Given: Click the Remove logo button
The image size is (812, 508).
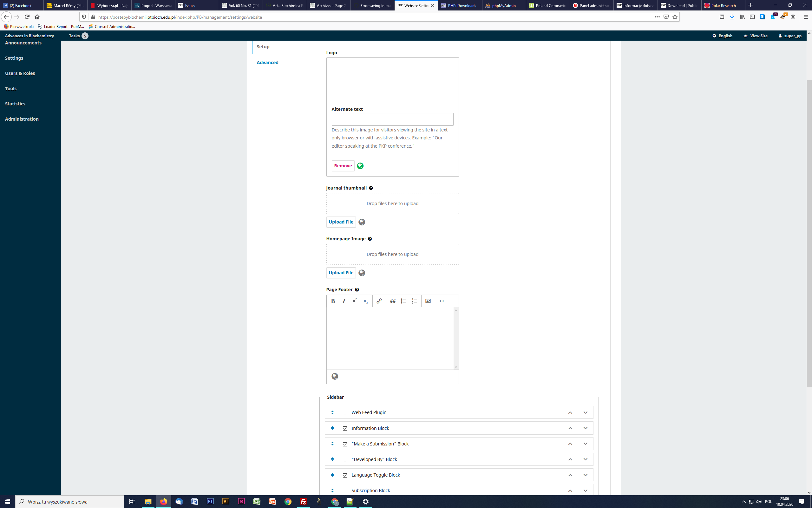Looking at the screenshot, I should [x=343, y=166].
